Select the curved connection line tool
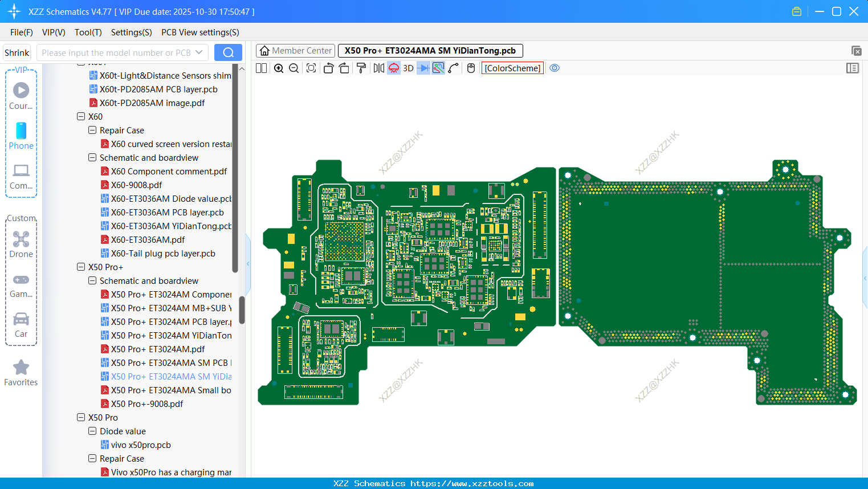868x489 pixels. [454, 68]
